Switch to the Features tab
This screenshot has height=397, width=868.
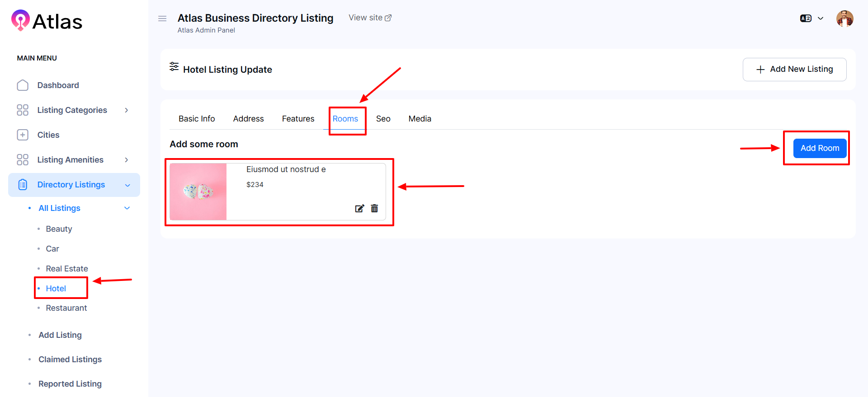coord(298,119)
